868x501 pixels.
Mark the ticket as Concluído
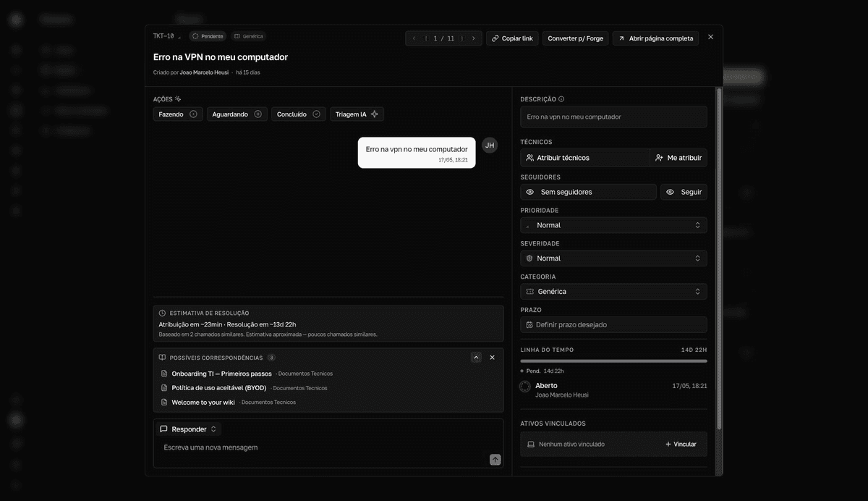pyautogui.click(x=299, y=114)
